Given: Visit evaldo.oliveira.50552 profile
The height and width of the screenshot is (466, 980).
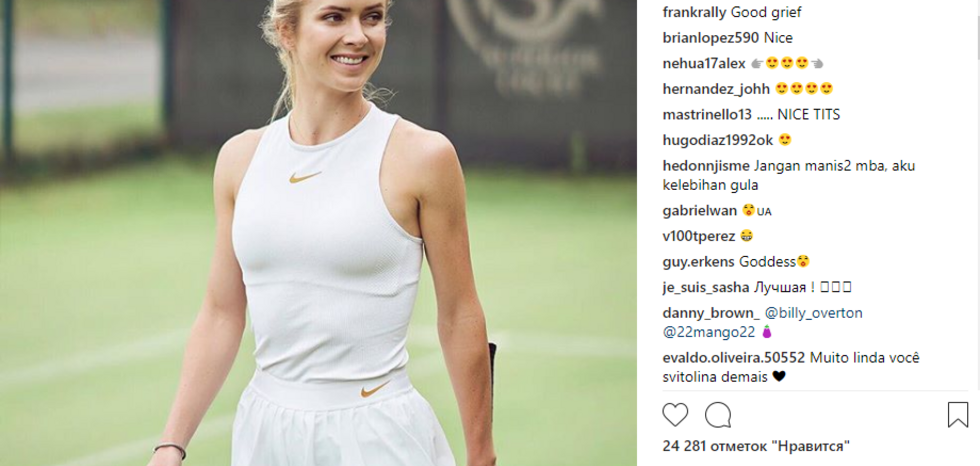Looking at the screenshot, I should click(x=733, y=358).
